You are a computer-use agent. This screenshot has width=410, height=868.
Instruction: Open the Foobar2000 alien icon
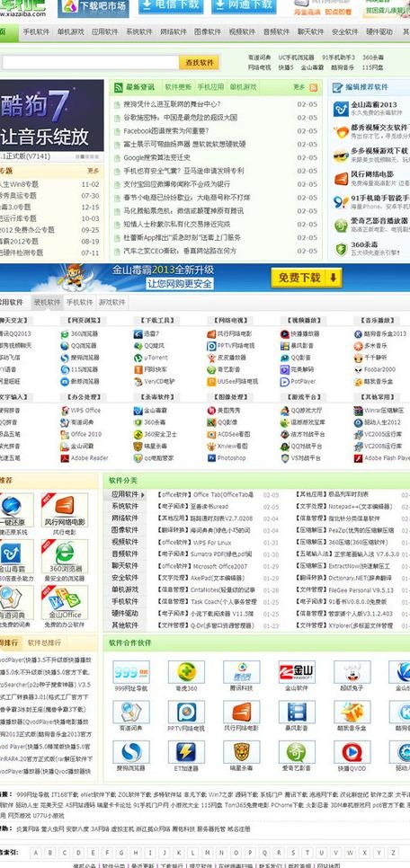(358, 369)
